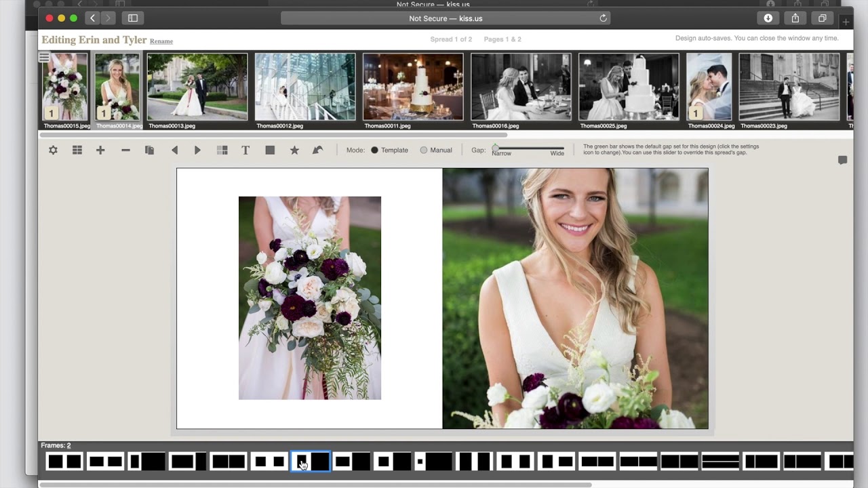Open the design settings gear icon
868x488 pixels.
pos(53,150)
